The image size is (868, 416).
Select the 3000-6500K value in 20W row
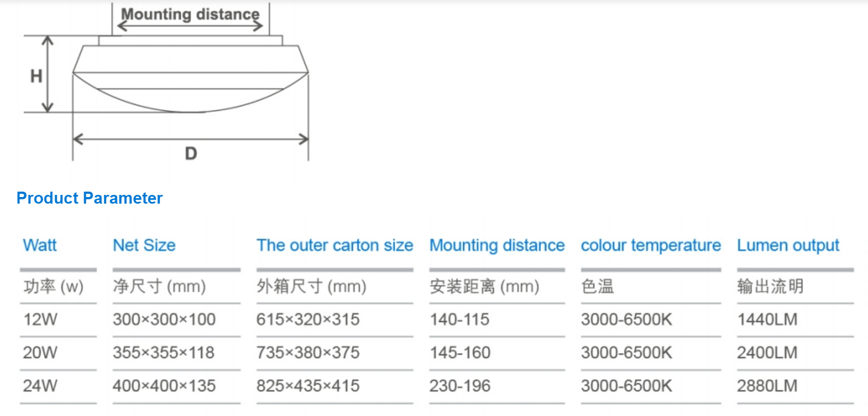[x=627, y=353]
